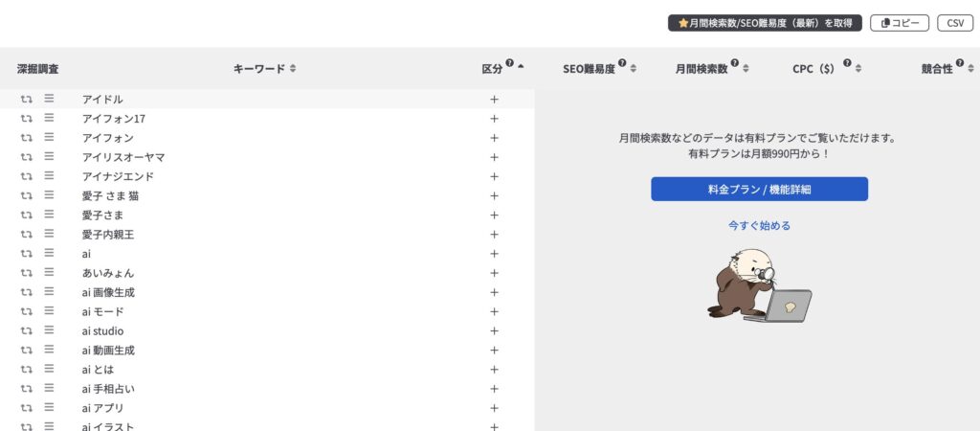Screen dimensions: 980x431
Task: Click deep-dive retweet icon for アイドル row
Action: (27, 99)
